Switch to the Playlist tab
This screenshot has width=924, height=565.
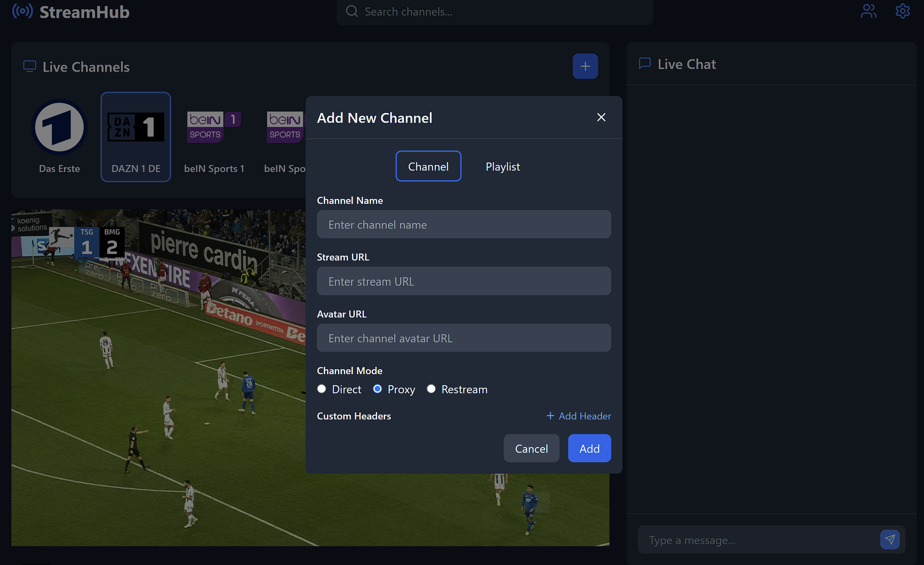[502, 166]
